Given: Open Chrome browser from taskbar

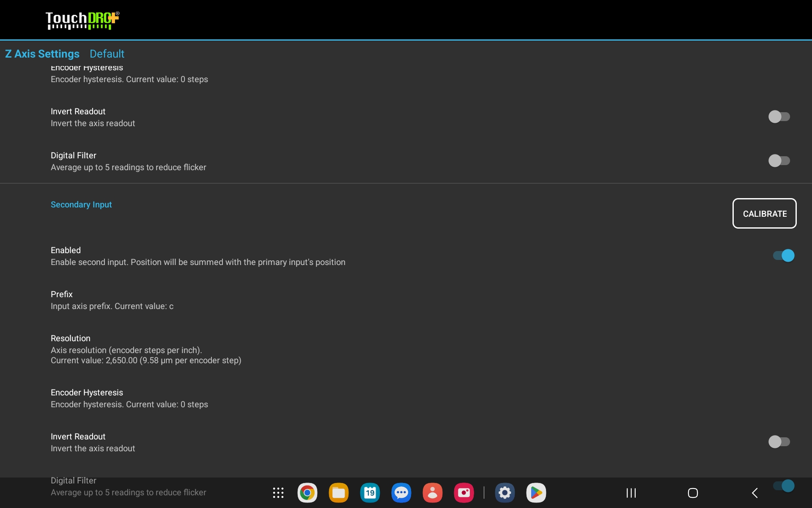Looking at the screenshot, I should (x=307, y=493).
